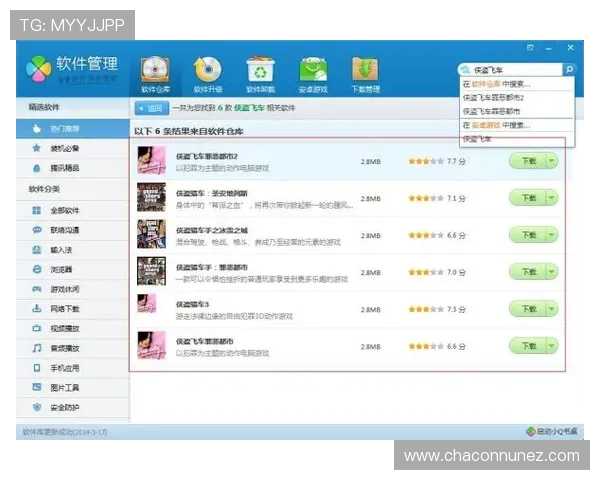The height and width of the screenshot is (480, 600).
Task: Open thumbnail of 侠盗猎车手:罪恶都市
Action: [152, 271]
